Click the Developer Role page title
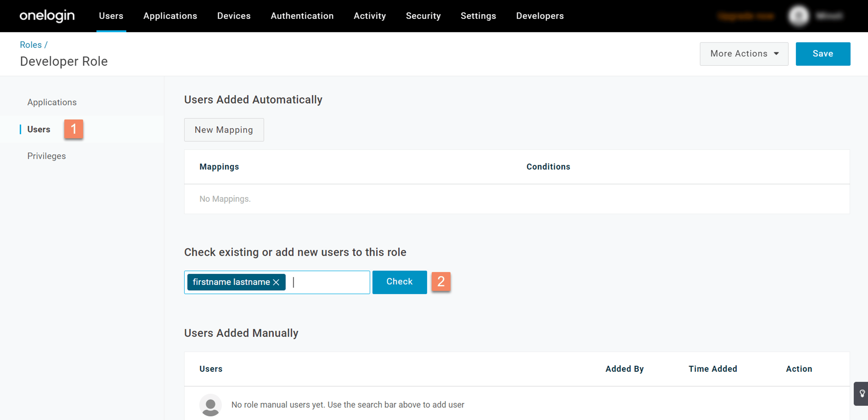The image size is (868, 420). click(64, 61)
